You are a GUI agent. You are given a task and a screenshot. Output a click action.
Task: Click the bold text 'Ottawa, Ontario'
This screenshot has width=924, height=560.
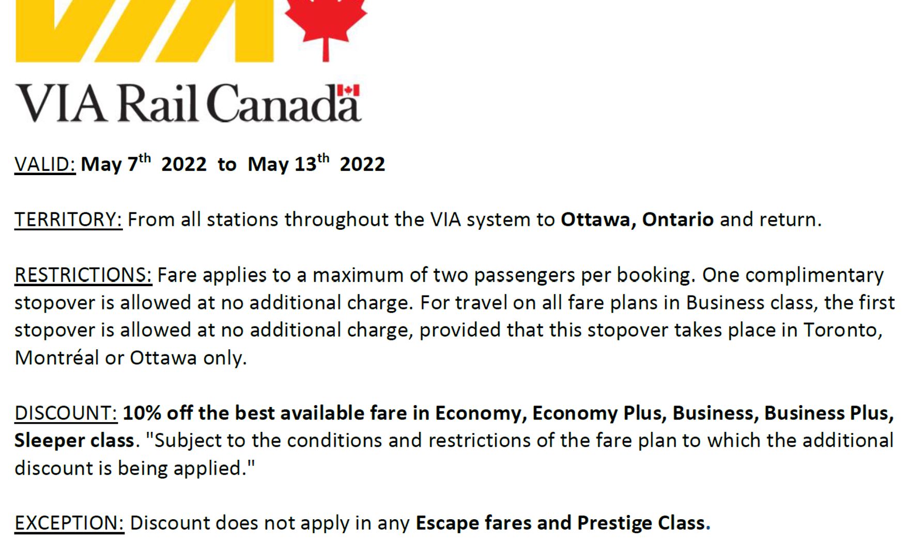point(637,220)
